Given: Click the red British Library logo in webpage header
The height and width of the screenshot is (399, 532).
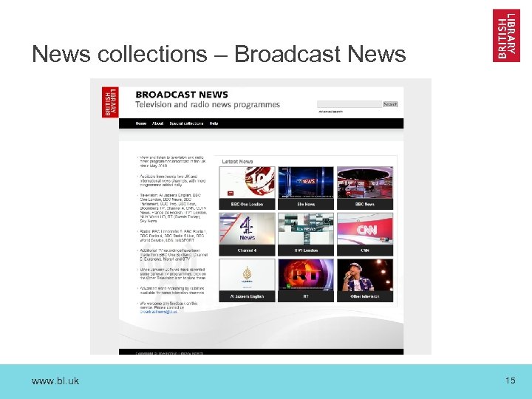Looking at the screenshot, I should click(110, 102).
